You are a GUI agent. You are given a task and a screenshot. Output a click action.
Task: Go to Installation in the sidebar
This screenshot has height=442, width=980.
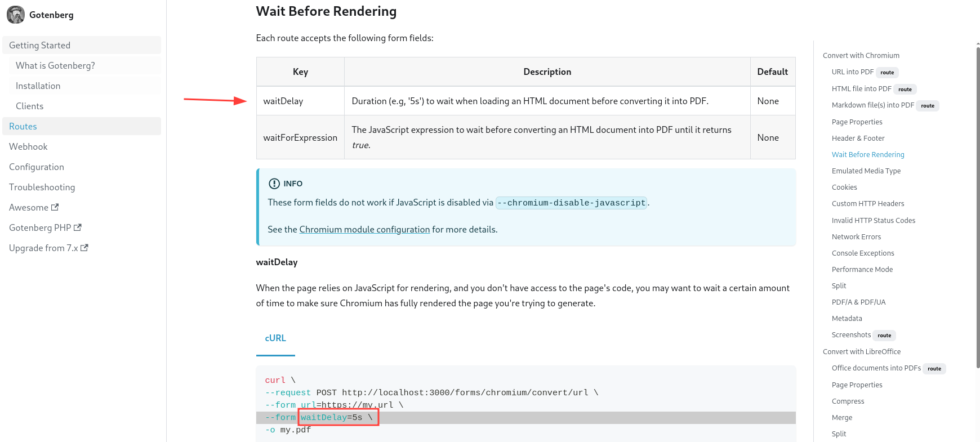pos(38,86)
